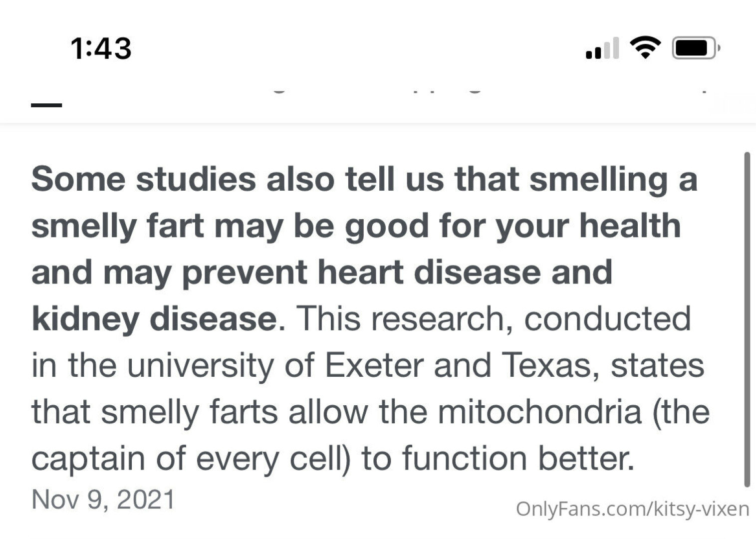Select the bold phrase "kidney disease"
The image size is (756, 539).
[x=154, y=319]
